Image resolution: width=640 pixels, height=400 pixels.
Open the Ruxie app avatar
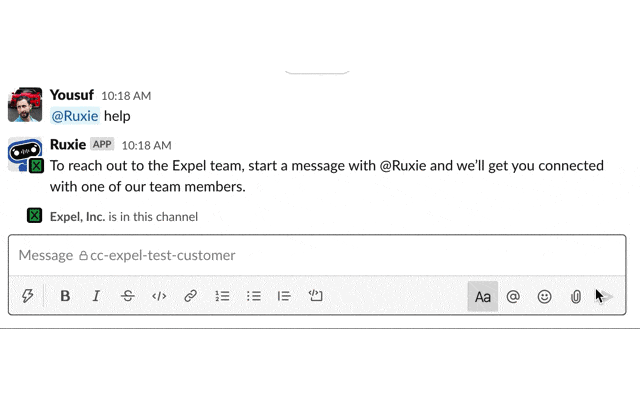[x=25, y=155]
